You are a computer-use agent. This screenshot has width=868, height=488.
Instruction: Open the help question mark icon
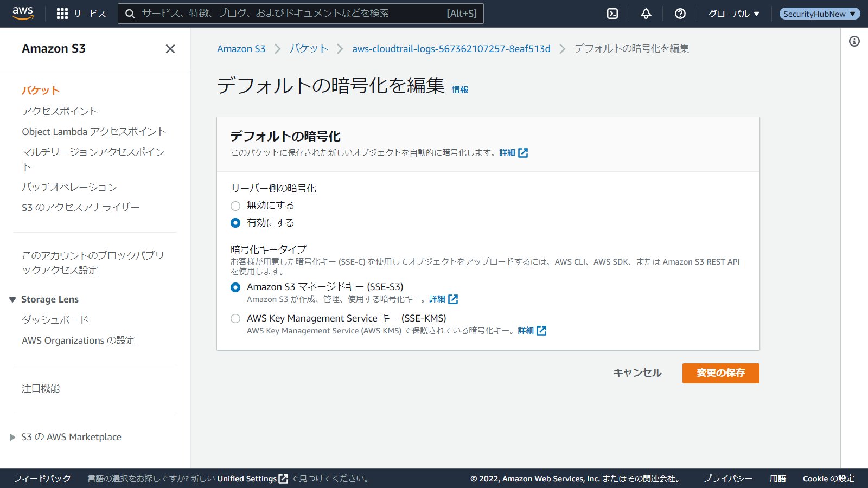[x=680, y=14]
